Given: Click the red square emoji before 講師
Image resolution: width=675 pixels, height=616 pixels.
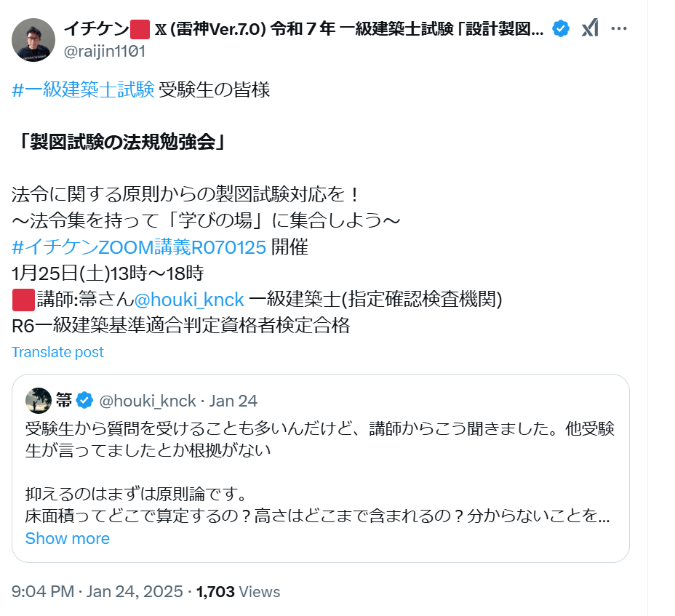Looking at the screenshot, I should (23, 300).
